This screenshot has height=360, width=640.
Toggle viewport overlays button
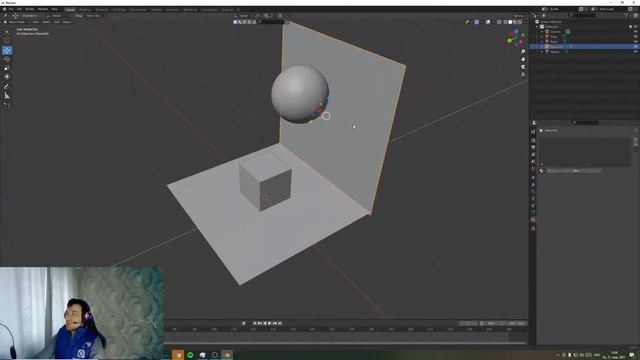coord(488,22)
